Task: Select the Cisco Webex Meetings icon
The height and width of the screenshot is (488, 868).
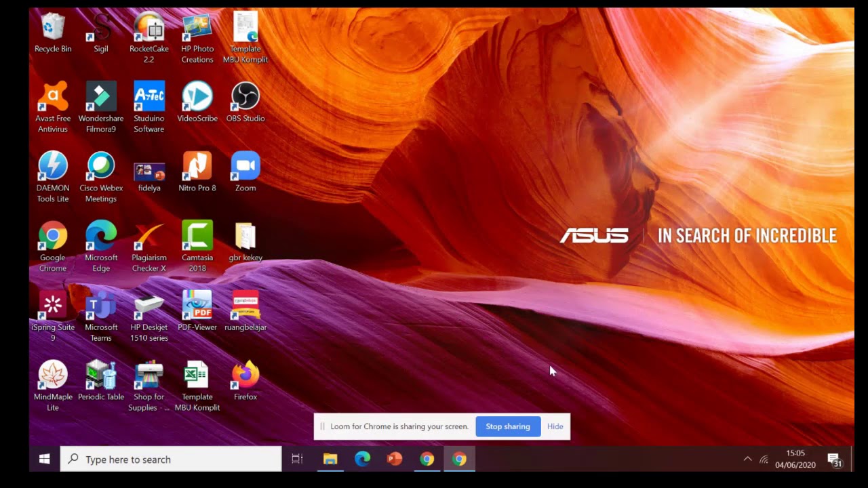Action: tap(101, 177)
